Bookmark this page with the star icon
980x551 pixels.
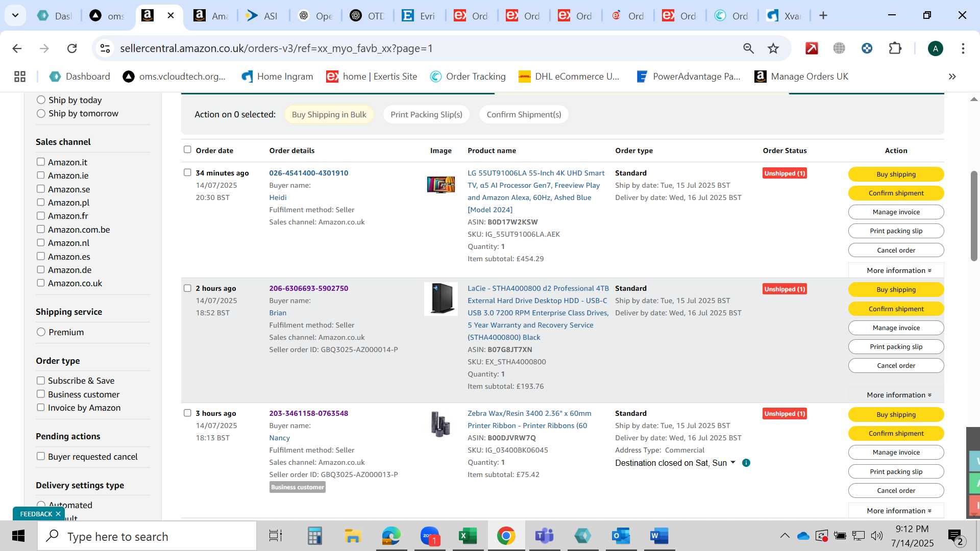(x=773, y=48)
